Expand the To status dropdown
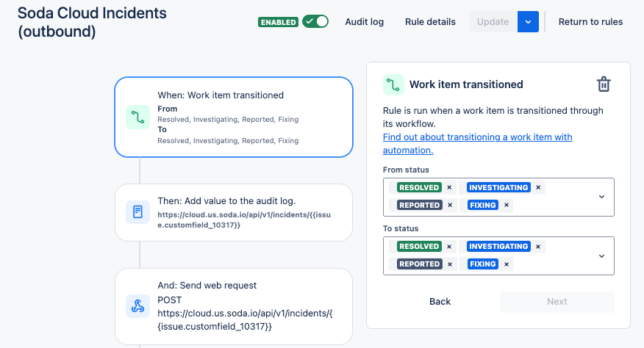 [601, 255]
